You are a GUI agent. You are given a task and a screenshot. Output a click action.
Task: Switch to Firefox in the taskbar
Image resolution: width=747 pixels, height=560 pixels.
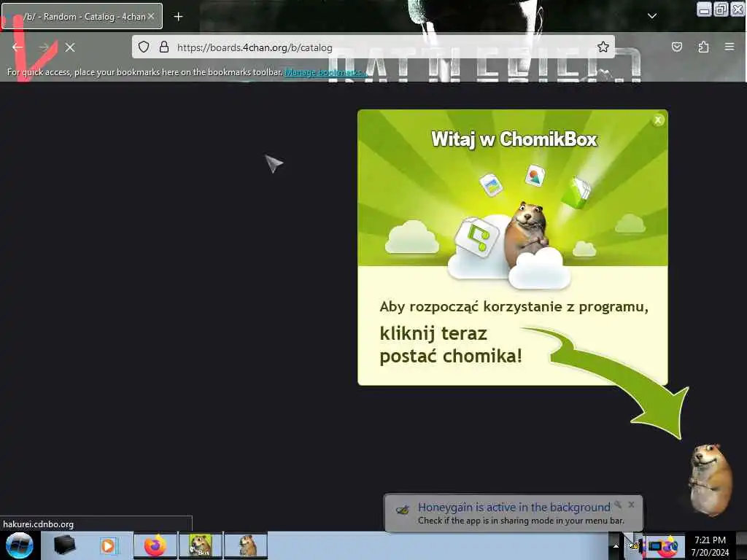pyautogui.click(x=155, y=545)
